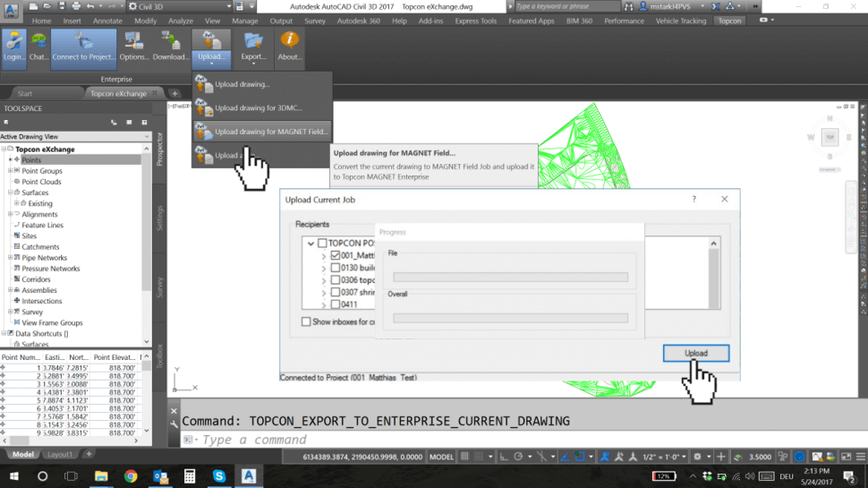Viewport: 868px width, 488px height.
Task: Check the 0306 recipient checkbox
Action: [x=335, y=279]
